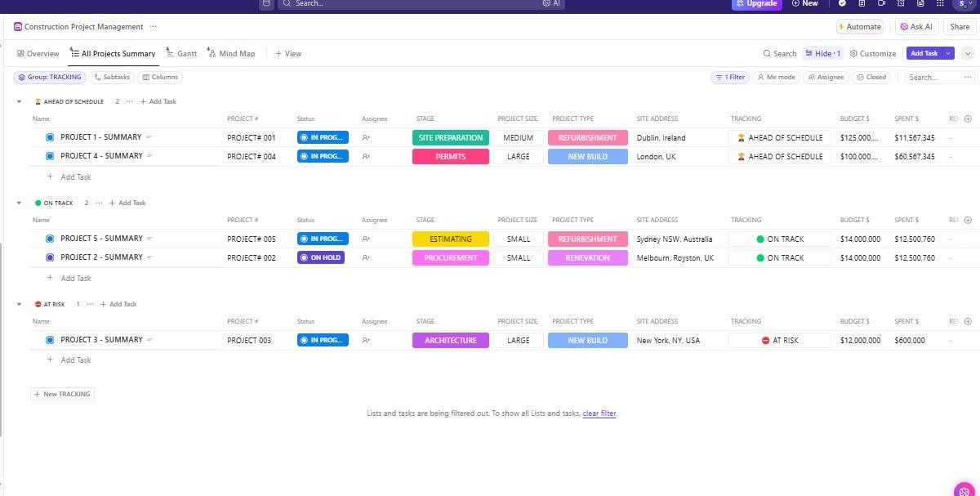Viewport: 980px width, 496px height.
Task: Open the ellipsis menu for ON TRACK group
Action: coord(99,203)
